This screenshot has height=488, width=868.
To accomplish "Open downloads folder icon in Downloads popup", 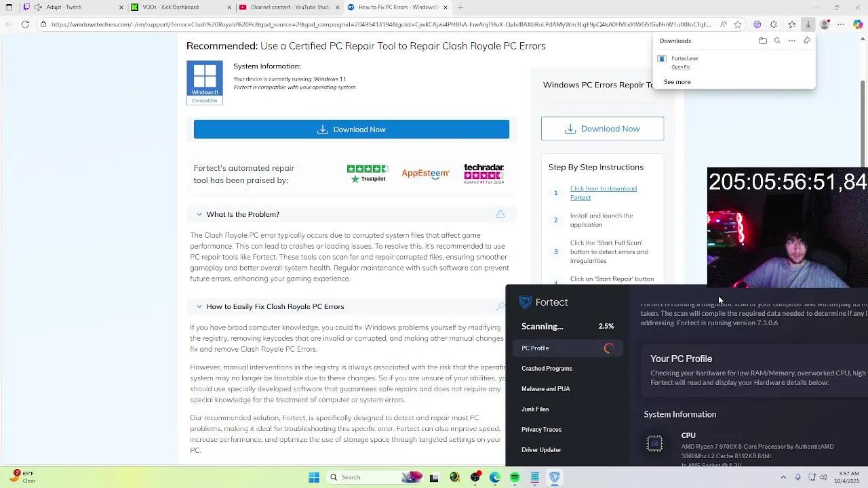I will (763, 41).
